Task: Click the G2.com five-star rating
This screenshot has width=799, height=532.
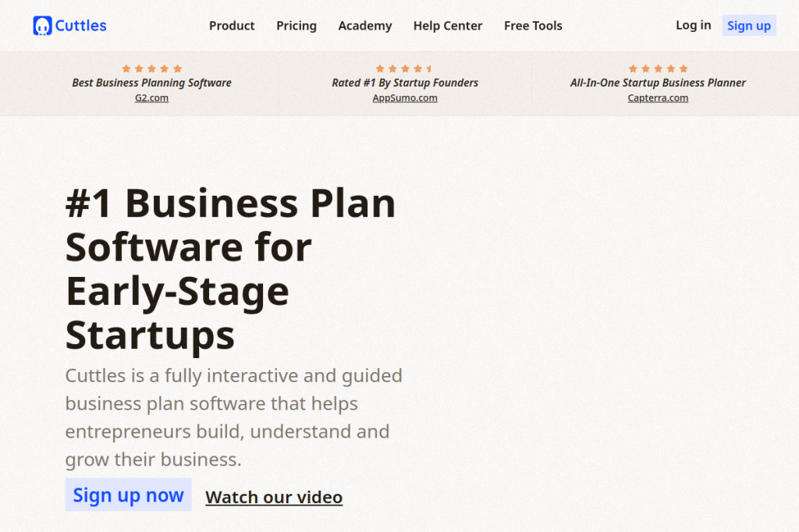Action: click(x=152, y=69)
